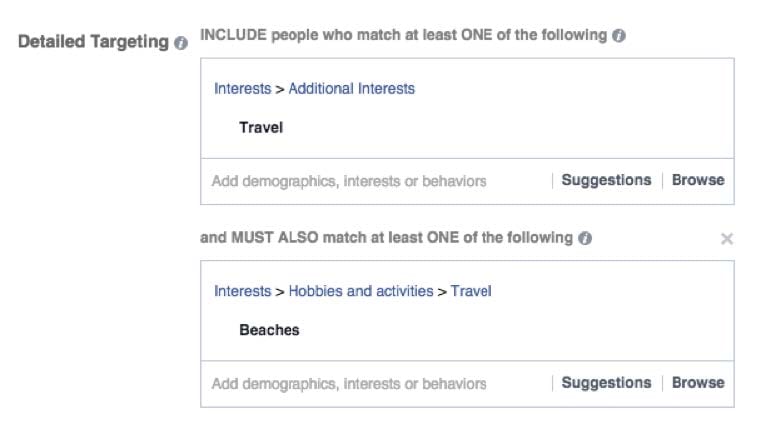This screenshot has height=424, width=776.
Task: Focus the MUST ALSO box's add demographics field
Action: pyautogui.click(x=349, y=383)
